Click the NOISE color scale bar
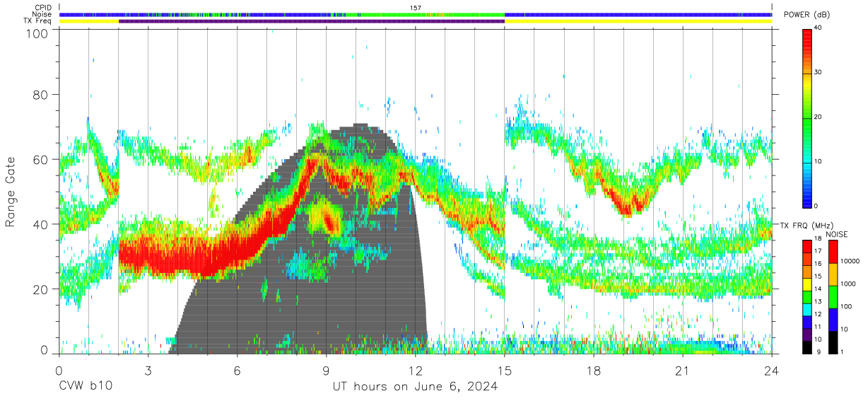Image resolution: width=868 pixels, height=401 pixels. [x=833, y=296]
